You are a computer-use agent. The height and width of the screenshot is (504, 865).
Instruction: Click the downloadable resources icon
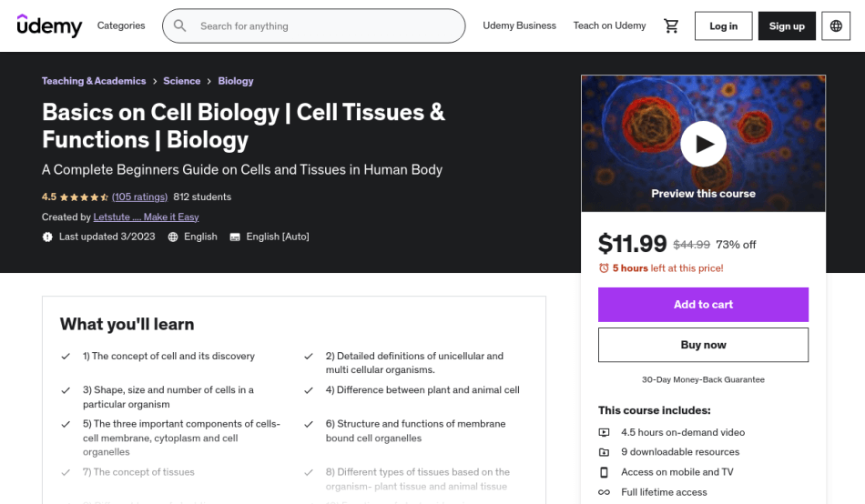(x=604, y=452)
